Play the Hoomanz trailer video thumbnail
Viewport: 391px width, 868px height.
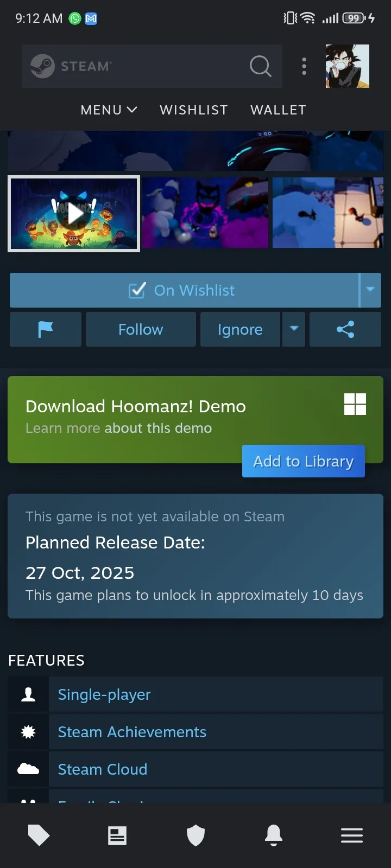tap(74, 213)
